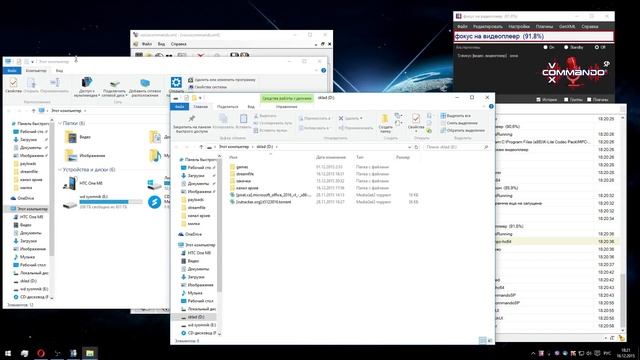The width and height of the screenshot is (640, 360).
Task: Open the Move to dropdown in sklad ribbon
Action: click(x=315, y=118)
